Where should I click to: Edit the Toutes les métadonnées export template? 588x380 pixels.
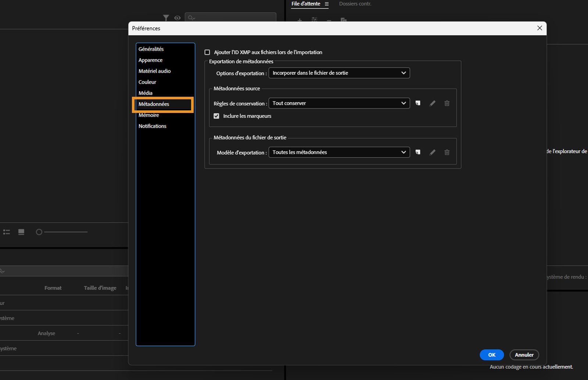[x=433, y=152]
